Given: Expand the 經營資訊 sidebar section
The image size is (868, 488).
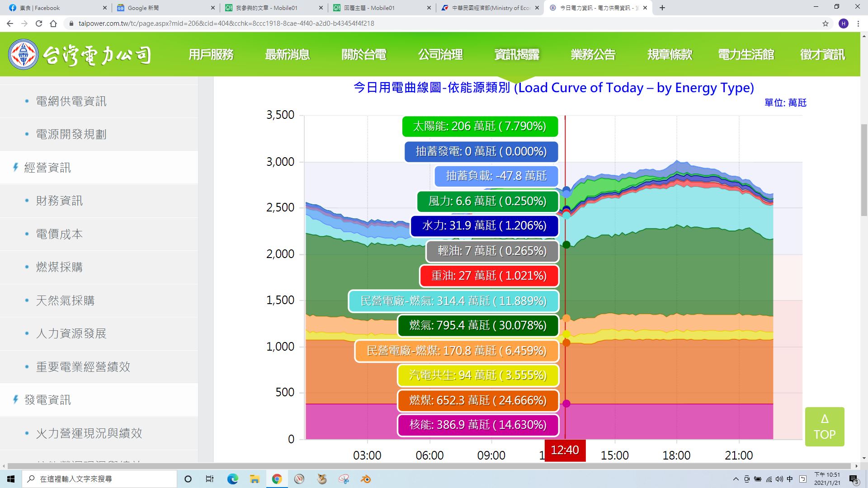Looking at the screenshot, I should pyautogui.click(x=47, y=168).
